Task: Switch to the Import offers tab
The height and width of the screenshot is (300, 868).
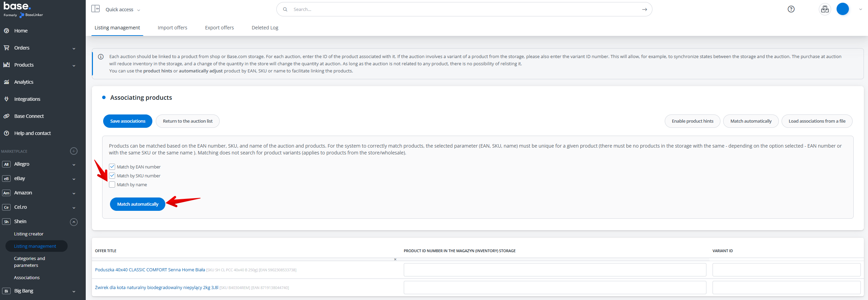Action: click(172, 28)
